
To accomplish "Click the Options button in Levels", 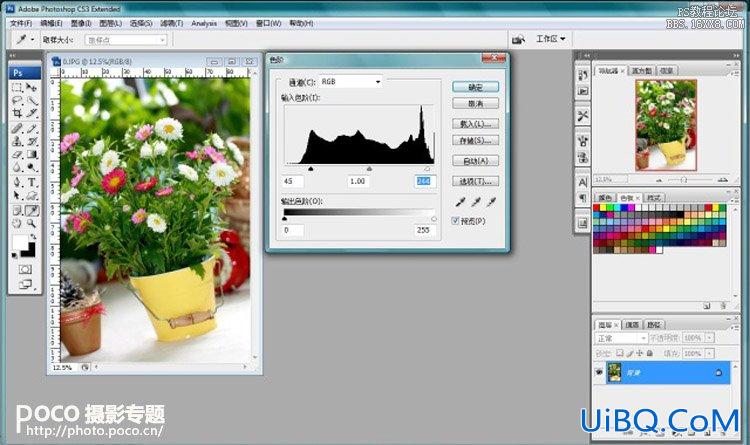I will [475, 181].
